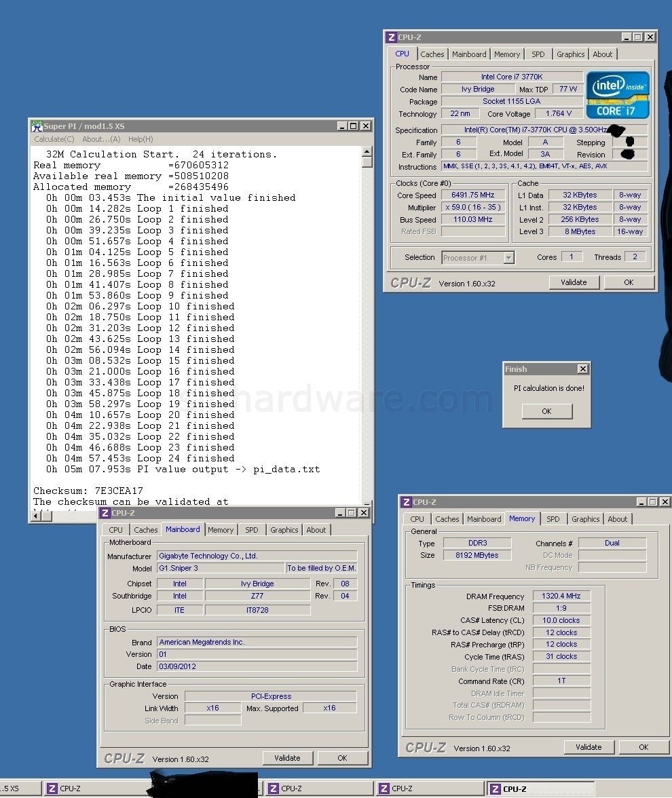
Task: Click the CPU-Z icon in the Mainboard window title
Action: click(x=105, y=513)
